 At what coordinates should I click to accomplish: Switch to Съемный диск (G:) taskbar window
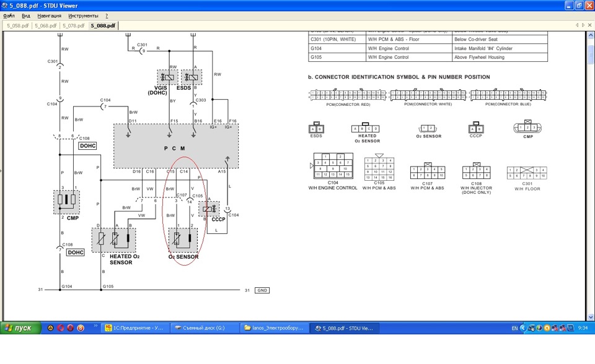[204, 328]
